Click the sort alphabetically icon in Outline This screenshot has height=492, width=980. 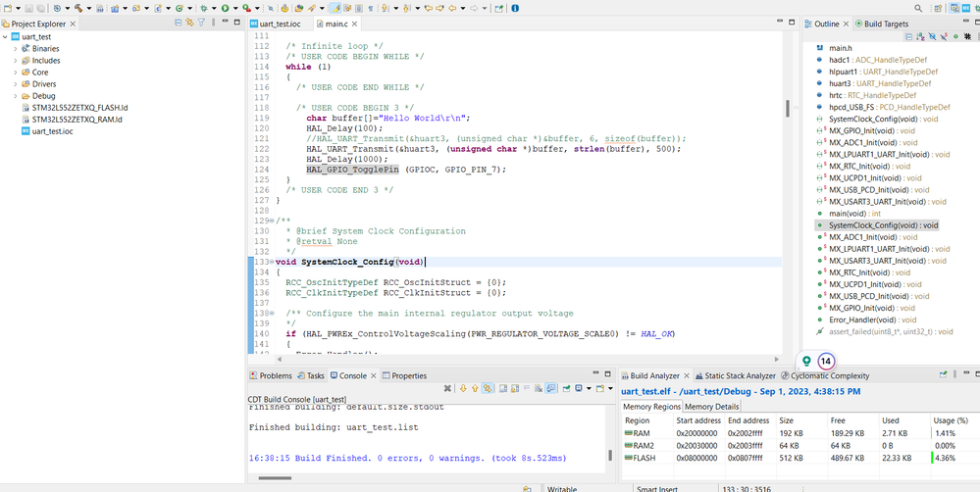pyautogui.click(x=920, y=36)
